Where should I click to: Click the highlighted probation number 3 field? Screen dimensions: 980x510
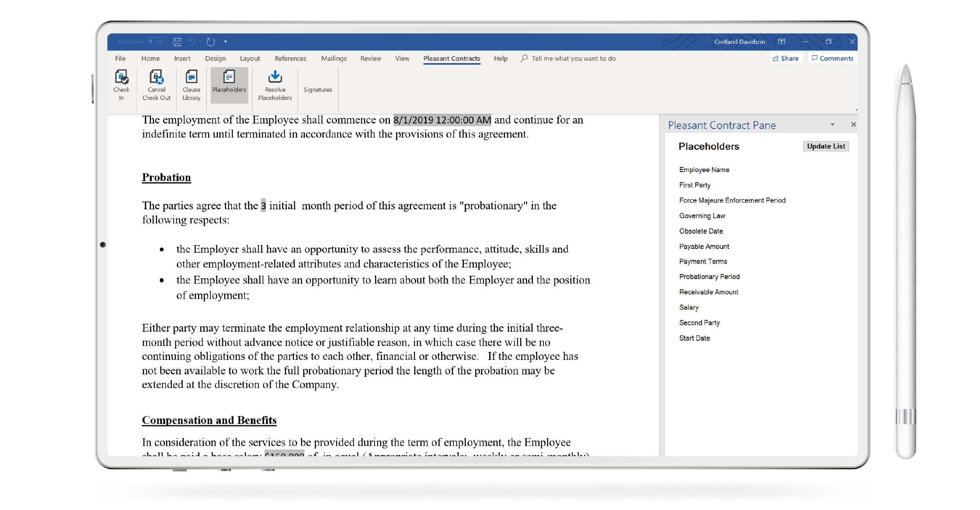[263, 206]
